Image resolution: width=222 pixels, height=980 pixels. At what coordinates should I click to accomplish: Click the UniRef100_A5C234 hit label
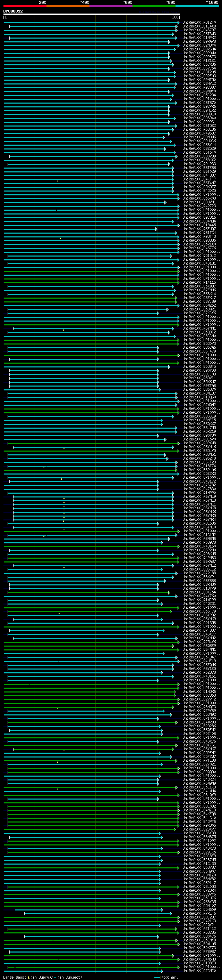[x=199, y=95]
